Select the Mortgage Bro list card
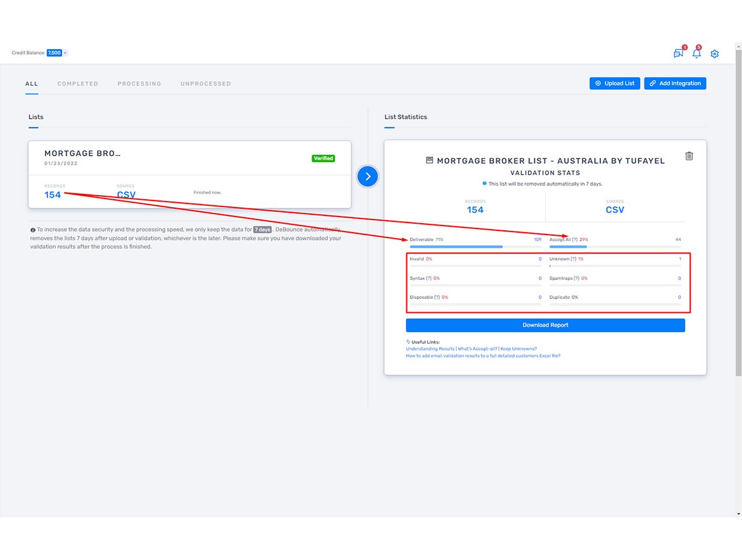The height and width of the screenshot is (560, 742). click(x=190, y=175)
